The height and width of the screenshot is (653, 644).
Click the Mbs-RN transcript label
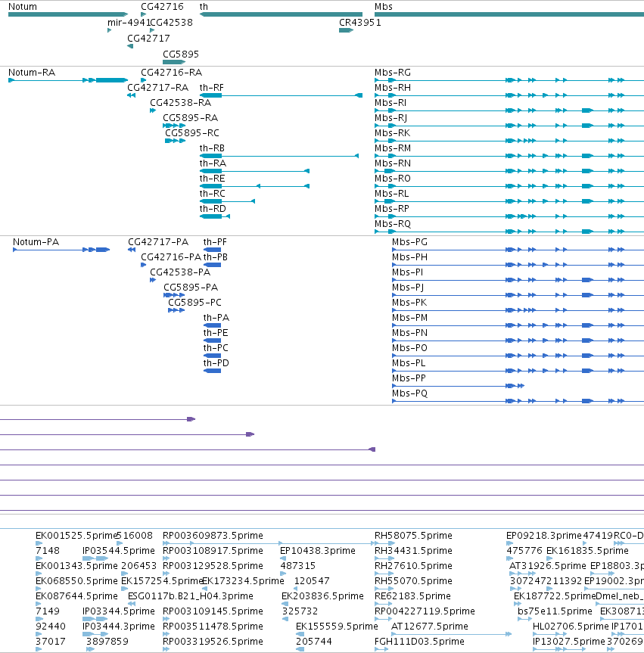[393, 163]
